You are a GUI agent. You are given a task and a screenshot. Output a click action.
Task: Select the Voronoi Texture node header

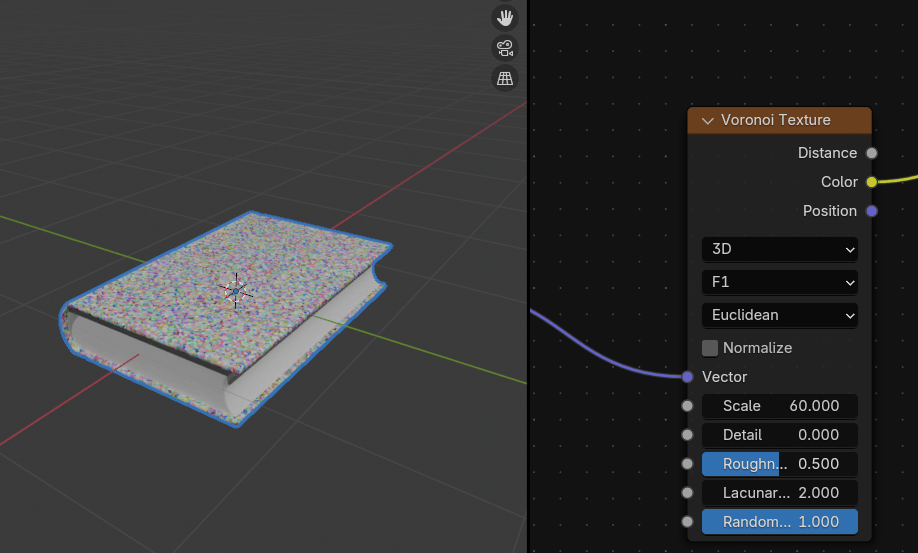click(x=790, y=120)
